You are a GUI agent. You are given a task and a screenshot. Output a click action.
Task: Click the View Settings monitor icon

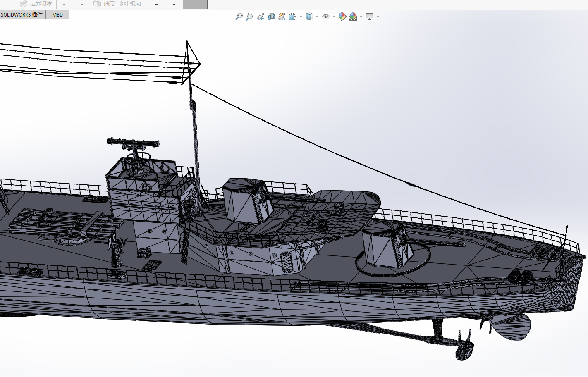click(370, 17)
